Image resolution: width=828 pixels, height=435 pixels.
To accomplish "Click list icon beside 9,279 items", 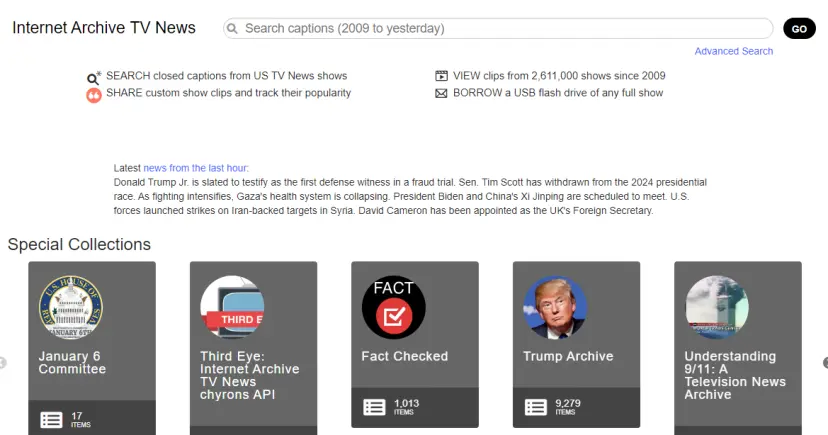I will (x=535, y=407).
